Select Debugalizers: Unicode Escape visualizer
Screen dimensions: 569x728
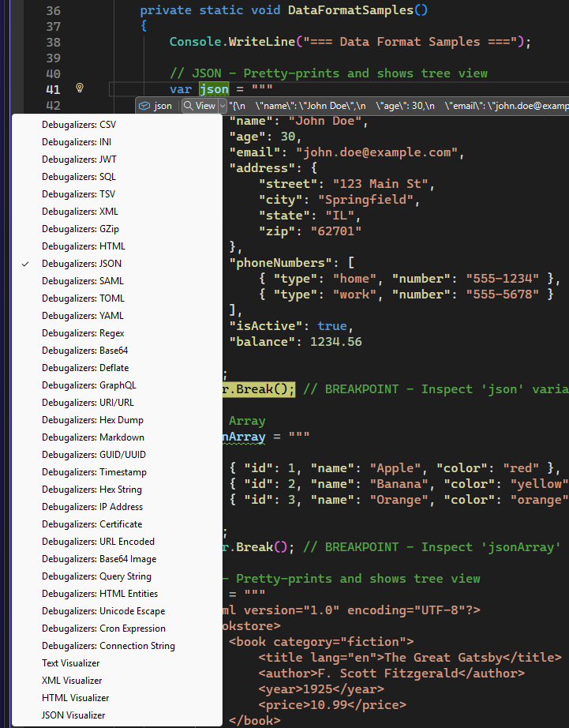pos(117,611)
